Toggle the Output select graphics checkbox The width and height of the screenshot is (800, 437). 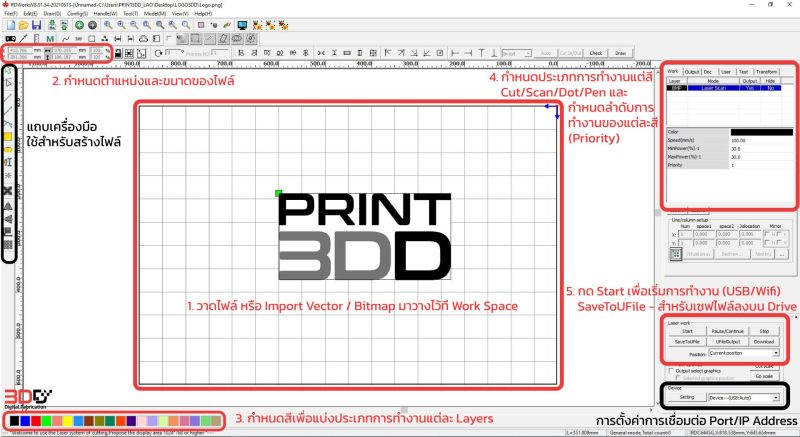click(671, 371)
